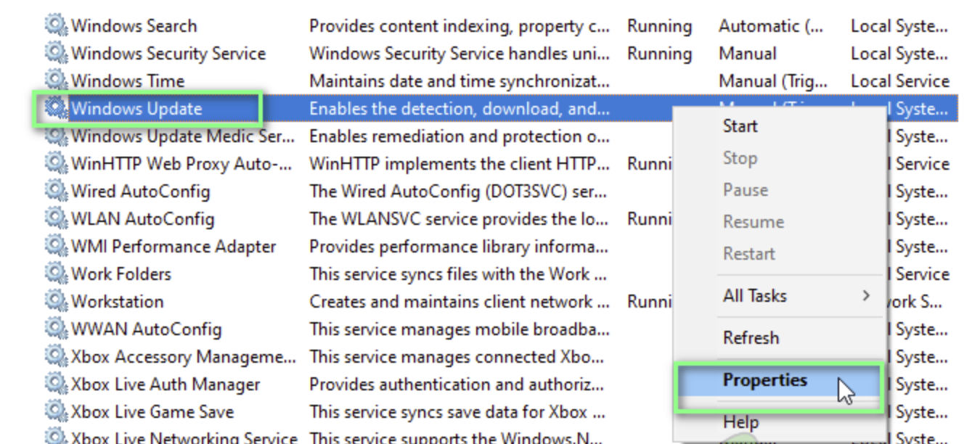
Task: Select the Wired AutoConfig service name
Action: pos(140,192)
